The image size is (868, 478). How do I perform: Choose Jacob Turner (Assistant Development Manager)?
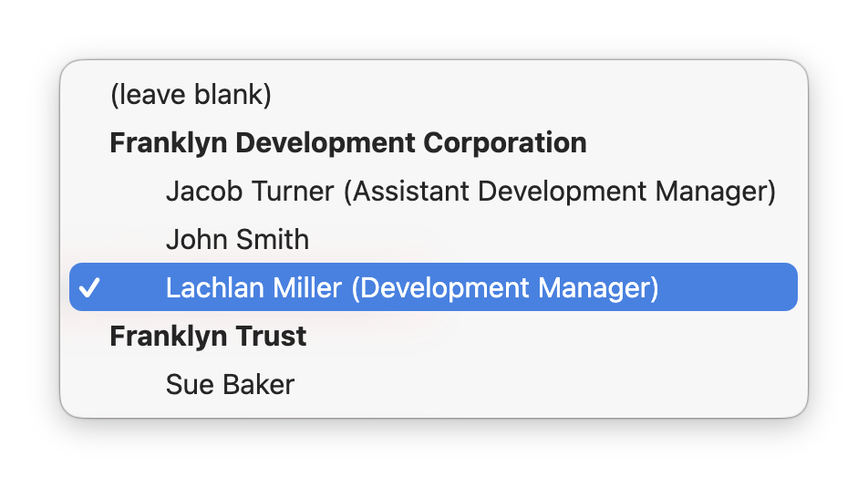point(470,192)
